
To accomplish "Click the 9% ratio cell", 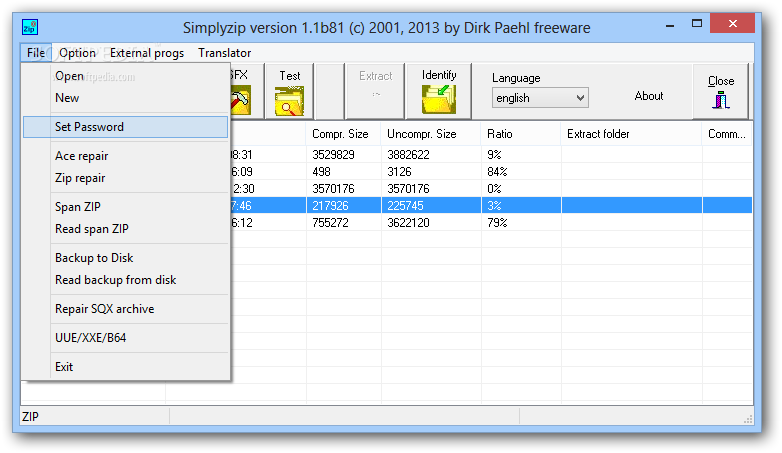I will click(521, 155).
